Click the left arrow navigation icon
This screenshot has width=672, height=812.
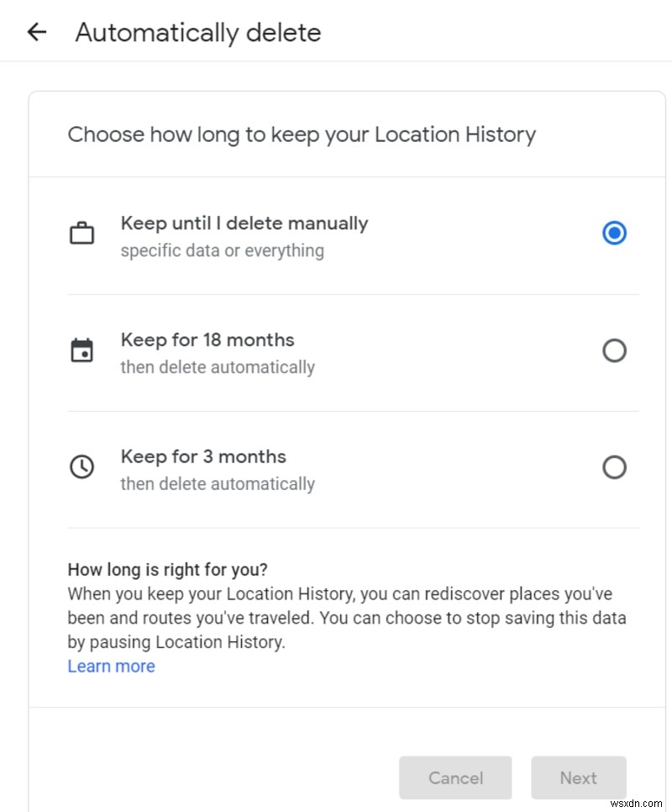35,31
